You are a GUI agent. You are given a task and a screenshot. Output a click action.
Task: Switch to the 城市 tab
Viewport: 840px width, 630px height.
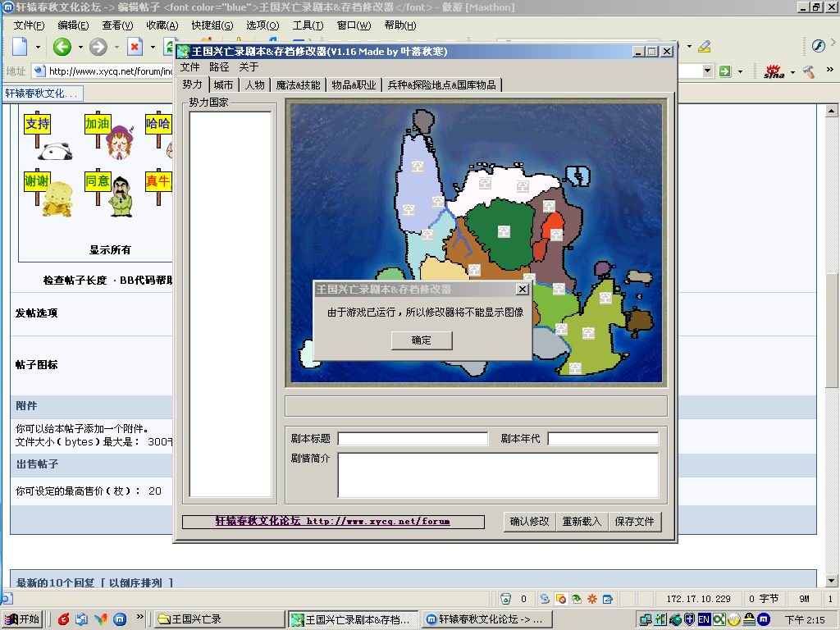pos(223,84)
